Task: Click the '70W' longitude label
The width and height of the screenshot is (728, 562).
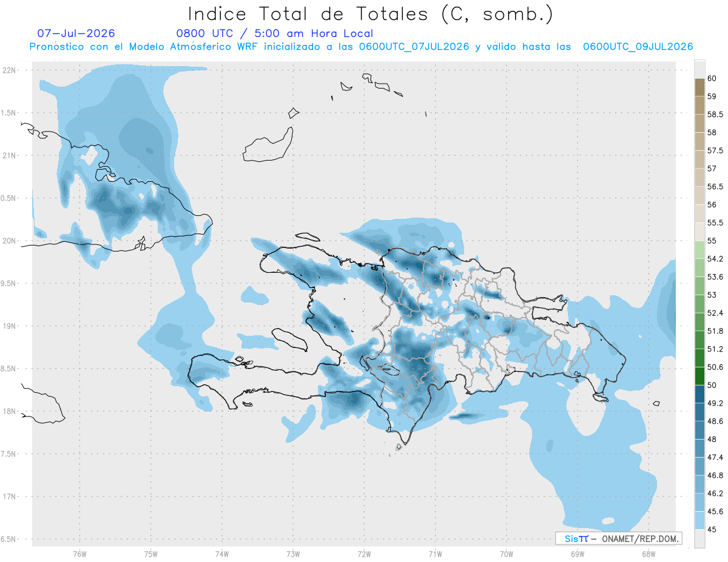Action: point(507,554)
